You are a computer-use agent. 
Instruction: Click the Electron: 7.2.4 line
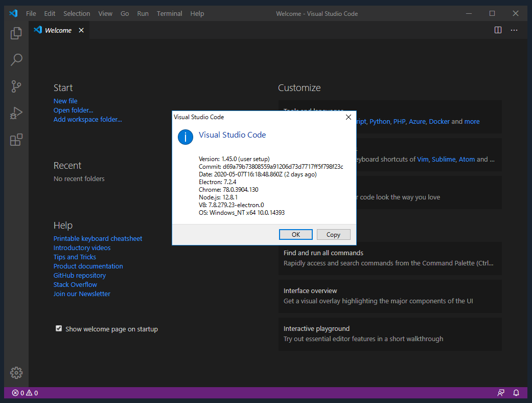pos(218,182)
